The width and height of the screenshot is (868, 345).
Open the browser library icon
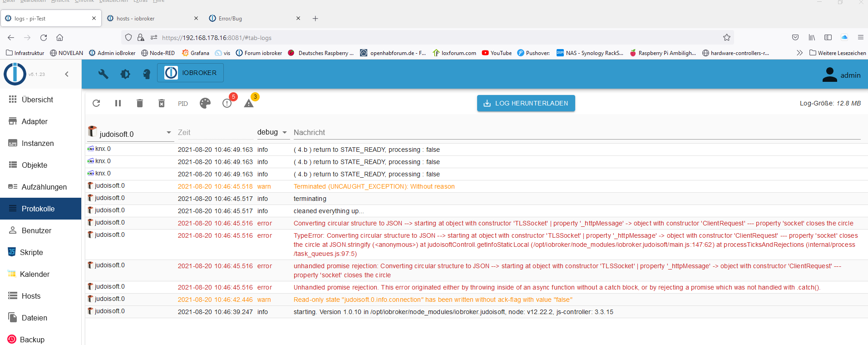(x=812, y=38)
